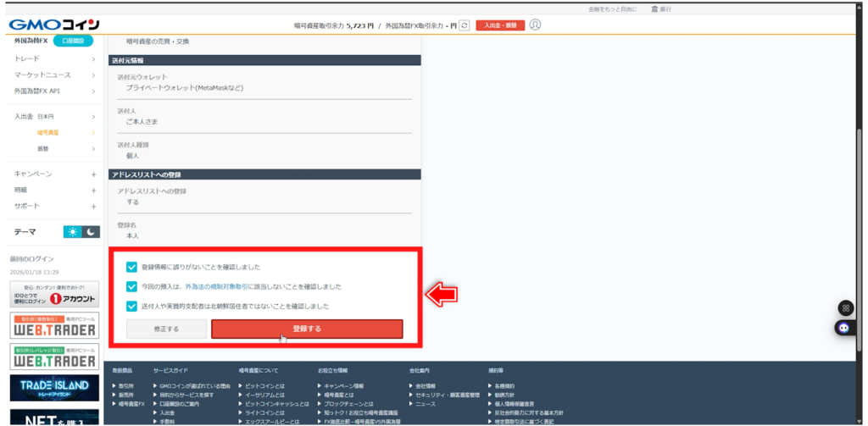Viewport: 868px width, 426px height.
Task: Toggle the 北朝鮮居住者 confirmation checkbox
Action: pyautogui.click(x=131, y=306)
